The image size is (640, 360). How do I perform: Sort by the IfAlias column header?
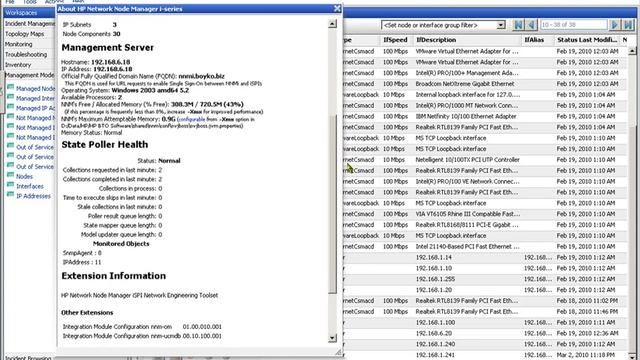[x=534, y=40]
